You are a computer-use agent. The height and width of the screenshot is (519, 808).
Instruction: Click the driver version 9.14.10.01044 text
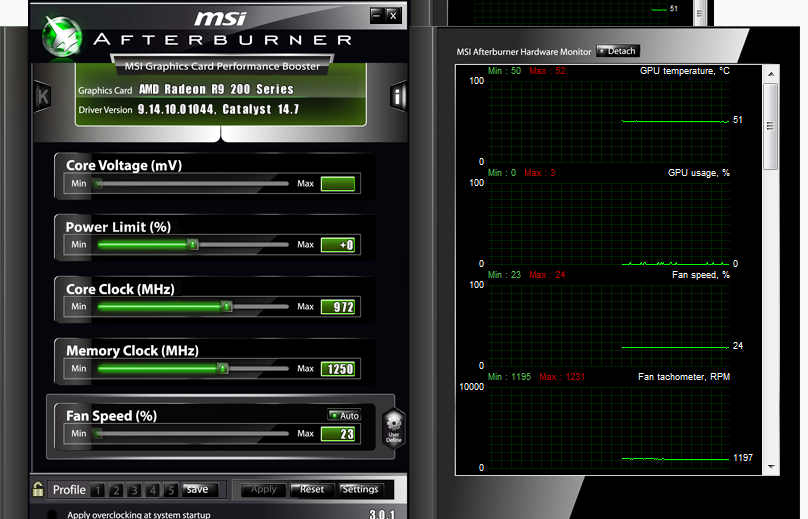click(x=175, y=109)
